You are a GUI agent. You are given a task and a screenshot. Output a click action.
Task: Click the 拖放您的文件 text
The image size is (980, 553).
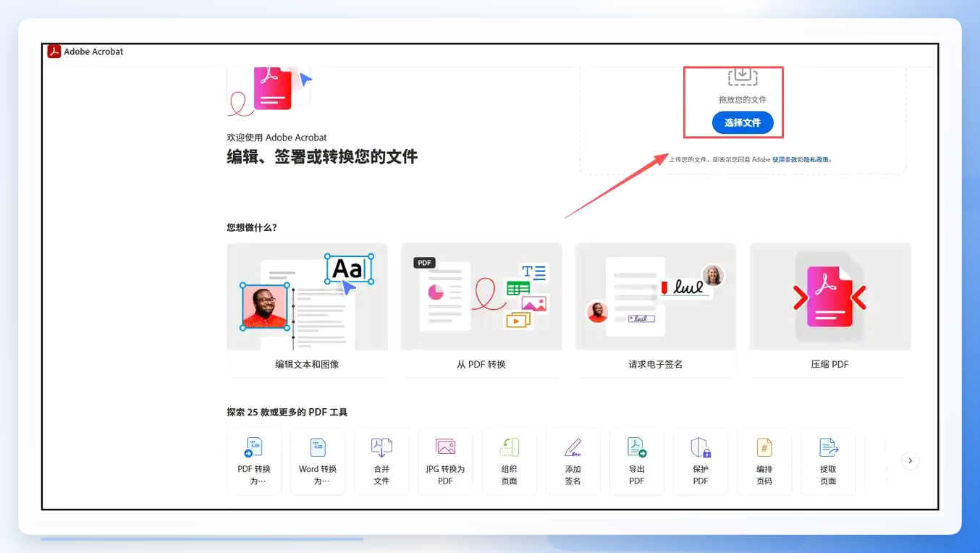click(x=743, y=100)
